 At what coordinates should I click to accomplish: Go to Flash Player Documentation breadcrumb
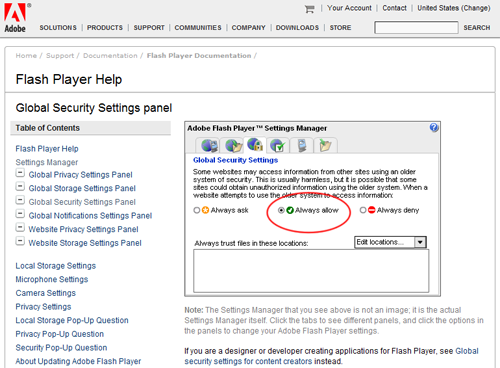(199, 56)
